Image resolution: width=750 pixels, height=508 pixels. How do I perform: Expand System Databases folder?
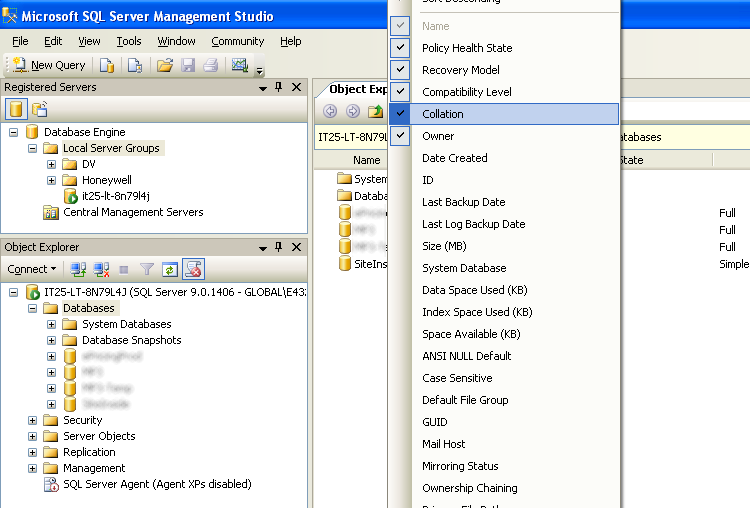click(x=52, y=324)
